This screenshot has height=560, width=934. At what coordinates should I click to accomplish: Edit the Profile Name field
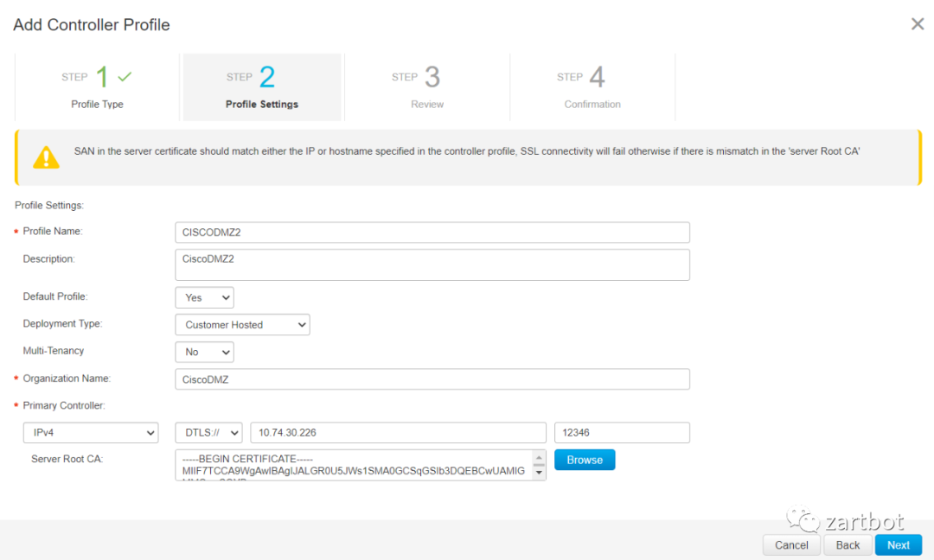pos(432,232)
